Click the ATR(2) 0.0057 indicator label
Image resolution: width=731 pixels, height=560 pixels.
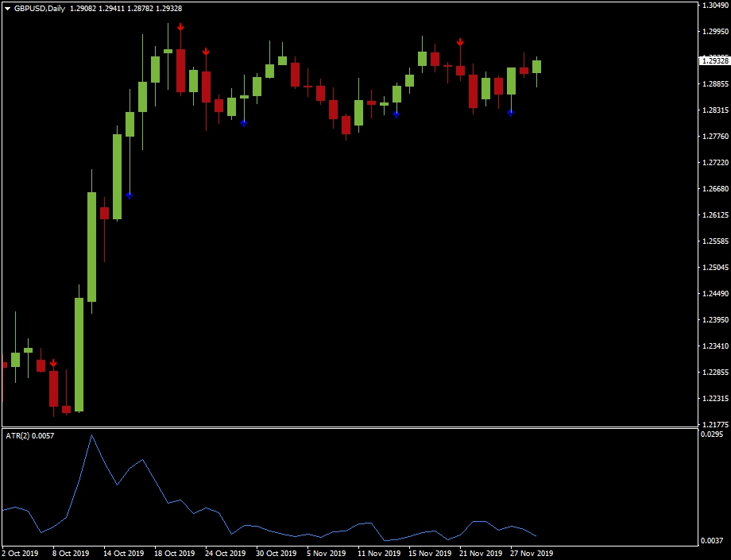[31, 436]
